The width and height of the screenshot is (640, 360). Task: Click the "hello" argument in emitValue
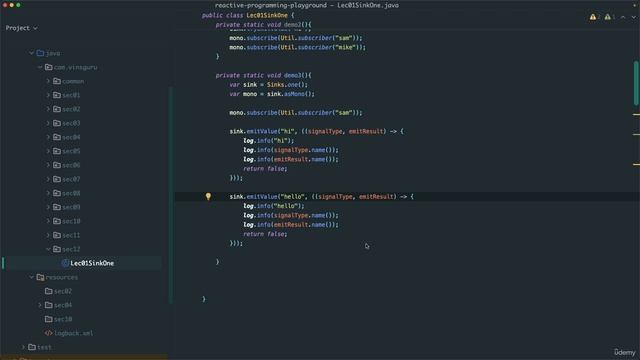(292, 197)
